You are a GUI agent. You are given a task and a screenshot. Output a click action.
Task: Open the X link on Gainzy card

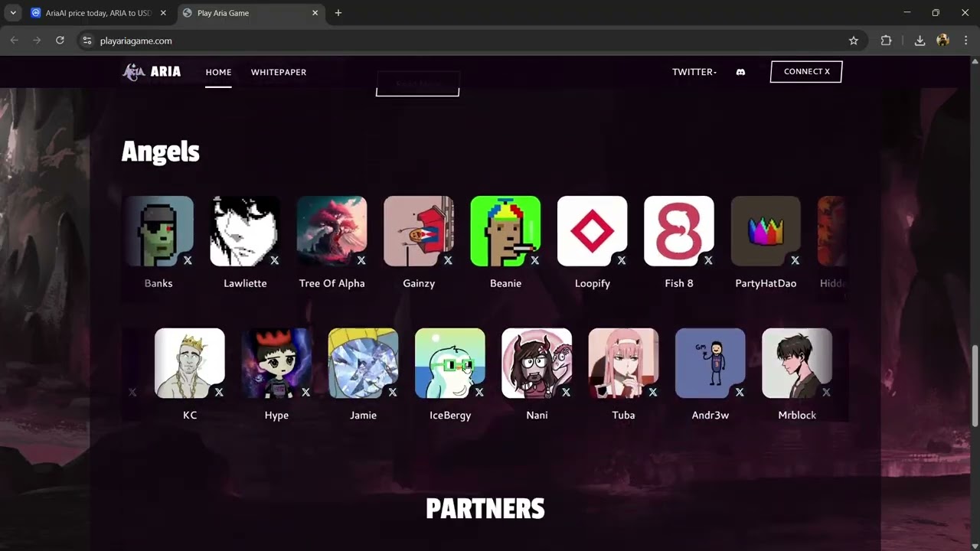pos(448,260)
